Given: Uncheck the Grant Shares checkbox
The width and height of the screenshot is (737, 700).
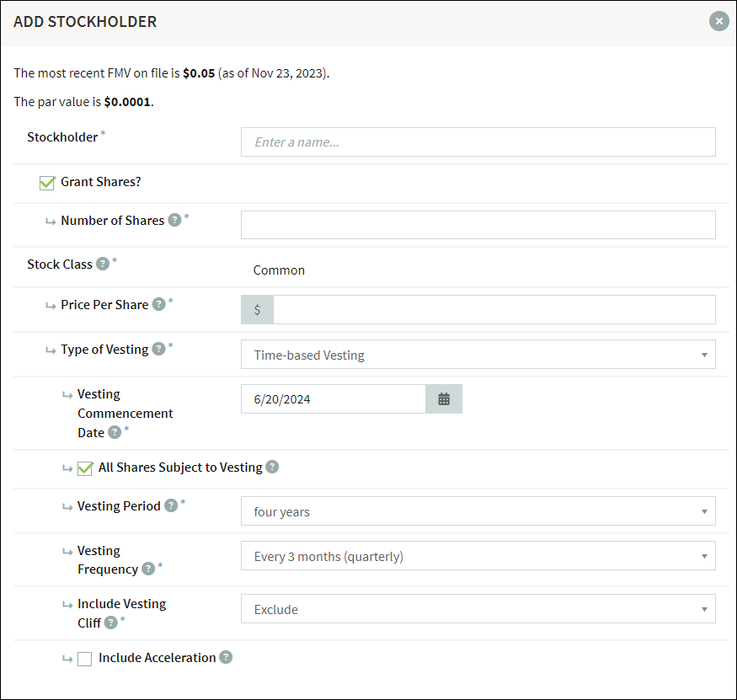Looking at the screenshot, I should 47,183.
